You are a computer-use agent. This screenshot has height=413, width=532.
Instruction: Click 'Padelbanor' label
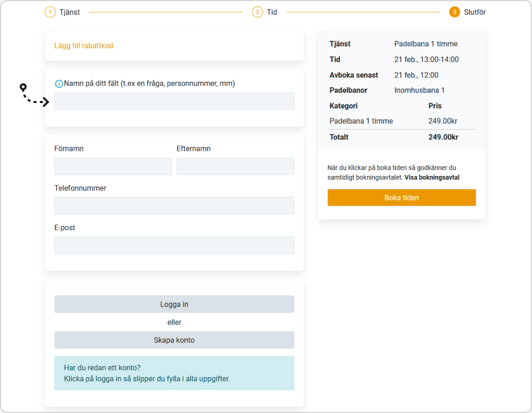click(x=349, y=90)
